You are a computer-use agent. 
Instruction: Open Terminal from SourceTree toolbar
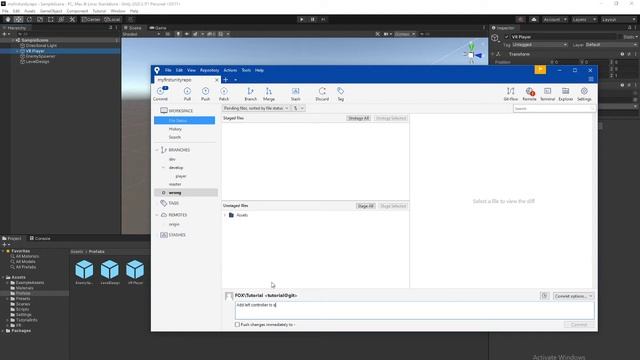coord(547,93)
